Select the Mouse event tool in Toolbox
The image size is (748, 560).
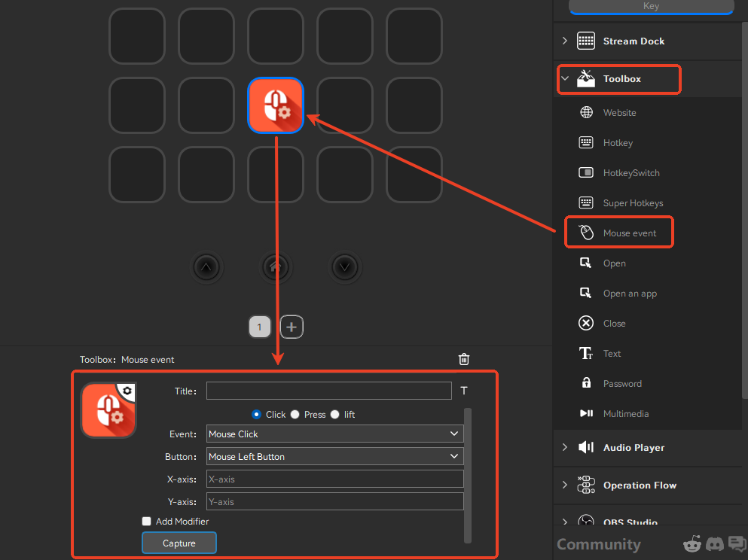point(618,232)
